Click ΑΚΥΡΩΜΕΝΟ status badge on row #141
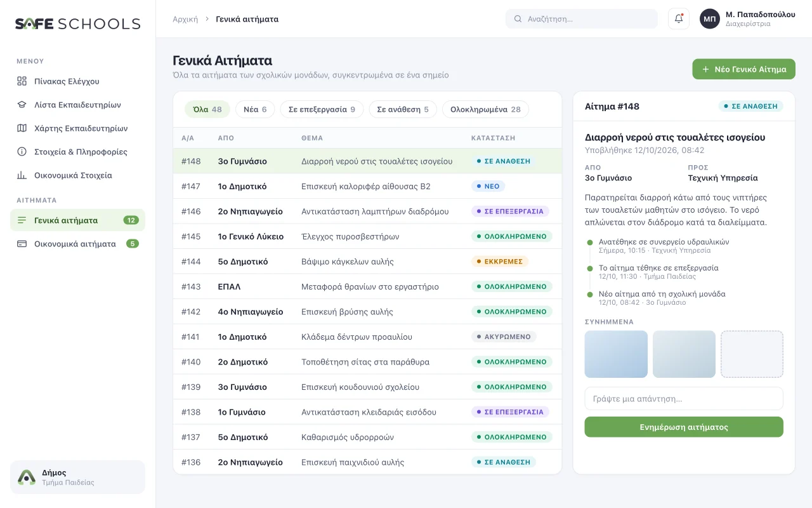 (504, 337)
